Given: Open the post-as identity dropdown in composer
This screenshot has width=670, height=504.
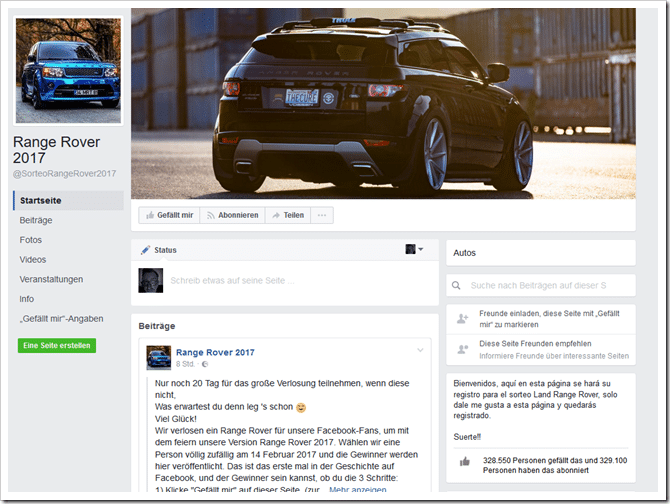Looking at the screenshot, I should (x=414, y=249).
